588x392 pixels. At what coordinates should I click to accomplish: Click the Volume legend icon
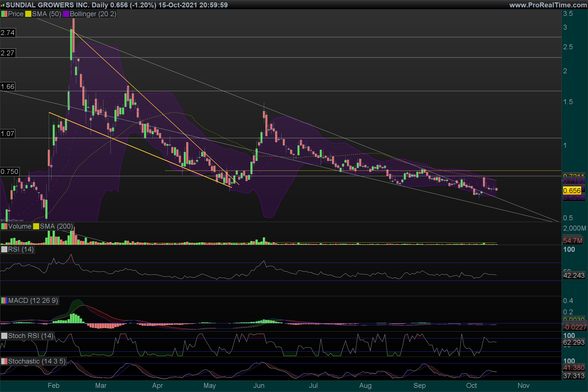point(4,226)
